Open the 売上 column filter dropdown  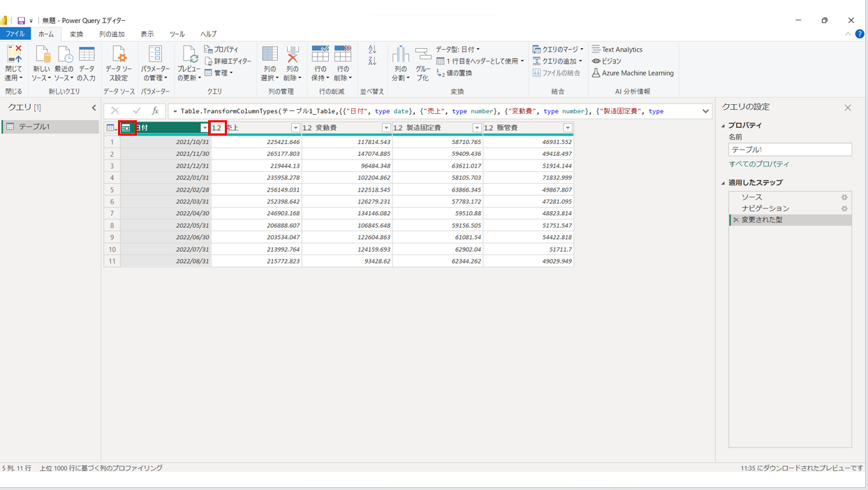click(x=295, y=128)
